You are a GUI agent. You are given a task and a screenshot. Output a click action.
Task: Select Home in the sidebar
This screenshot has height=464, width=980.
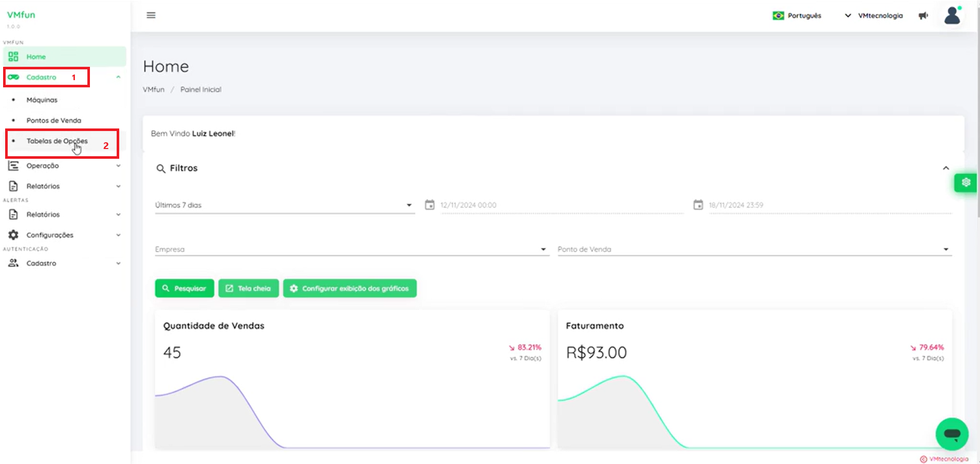pos(65,57)
